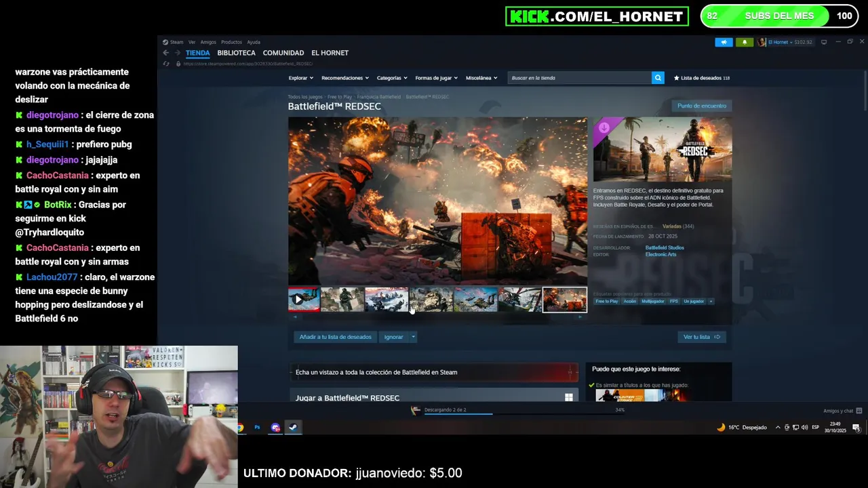Click the Multijugador tag
Viewport: 868px width, 488px height.
(x=653, y=301)
